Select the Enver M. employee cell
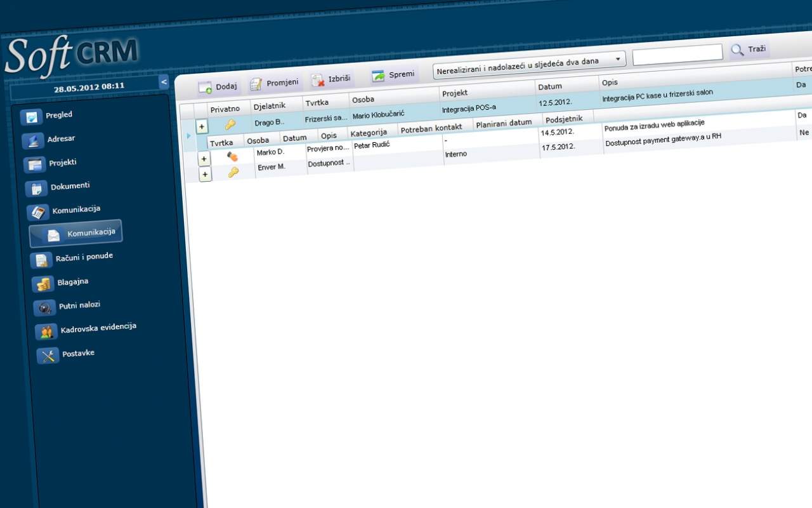Screen dimensions: 812x508 (x=271, y=168)
